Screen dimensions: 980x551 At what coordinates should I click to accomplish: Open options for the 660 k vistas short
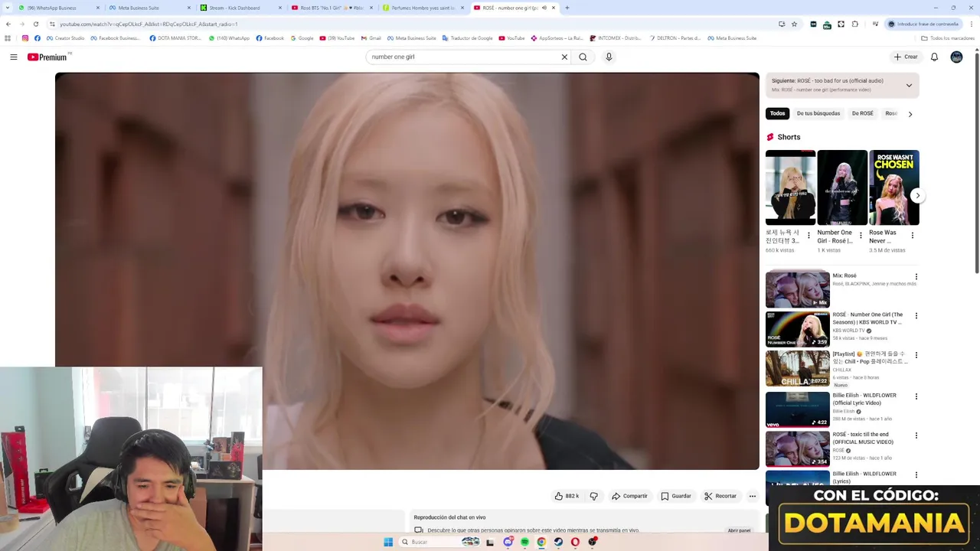808,235
